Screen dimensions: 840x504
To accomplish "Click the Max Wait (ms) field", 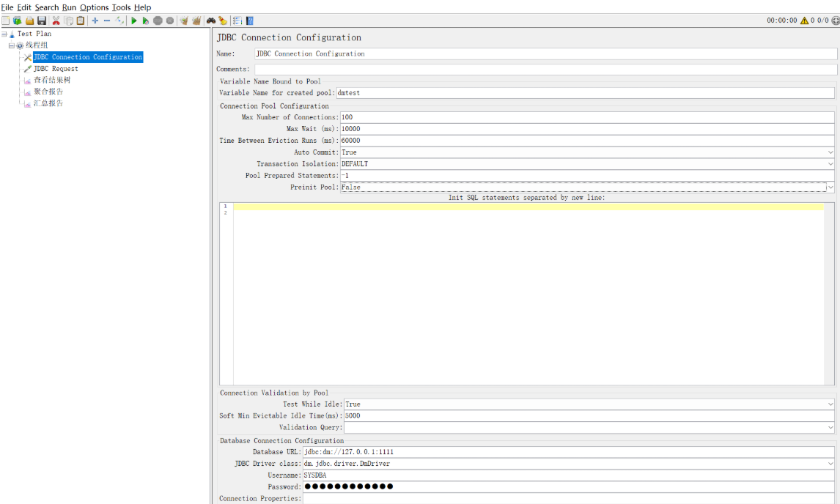I will tap(587, 128).
